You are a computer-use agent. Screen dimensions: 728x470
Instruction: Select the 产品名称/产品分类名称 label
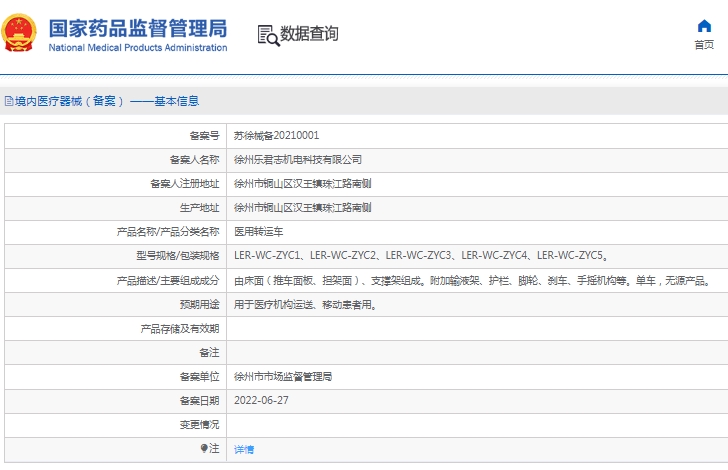pyautogui.click(x=168, y=232)
